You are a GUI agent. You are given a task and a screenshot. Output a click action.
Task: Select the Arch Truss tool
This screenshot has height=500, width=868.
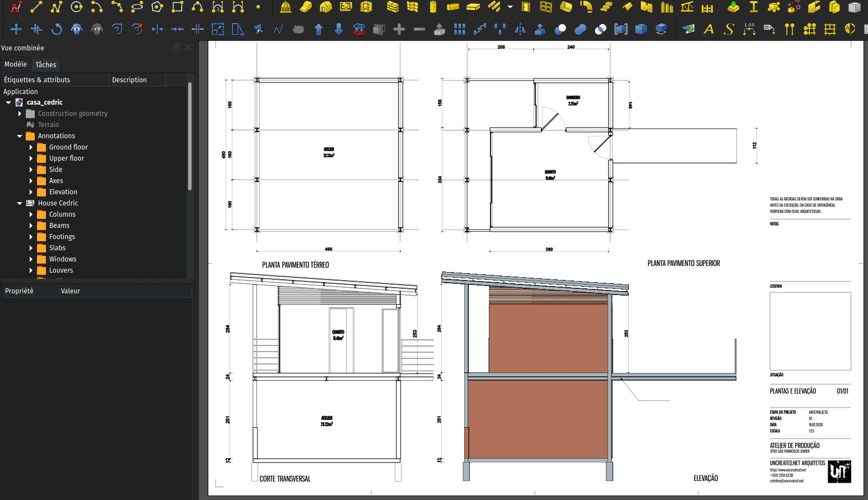pos(687,7)
